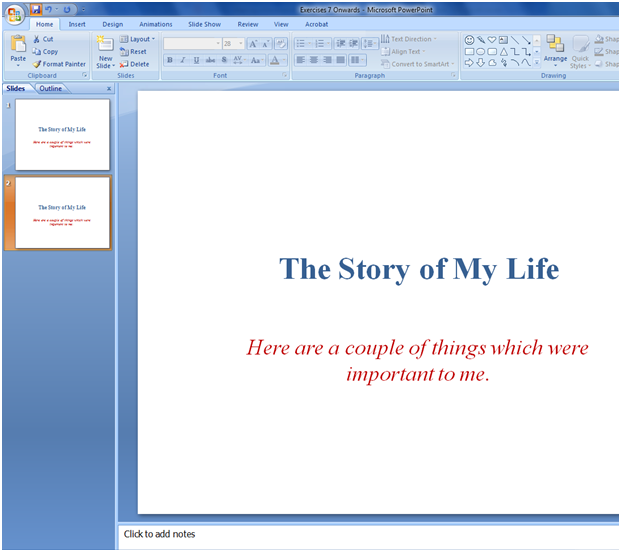Switch to the Animations tab

coord(156,24)
